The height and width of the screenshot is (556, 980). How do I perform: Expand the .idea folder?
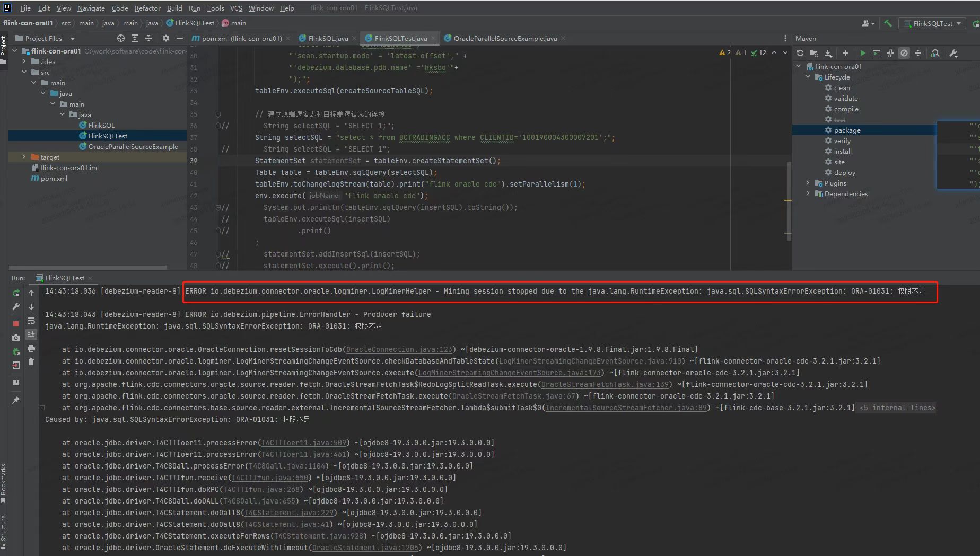(24, 61)
